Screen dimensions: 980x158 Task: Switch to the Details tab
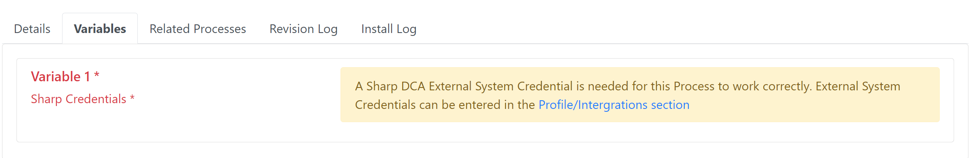32,29
